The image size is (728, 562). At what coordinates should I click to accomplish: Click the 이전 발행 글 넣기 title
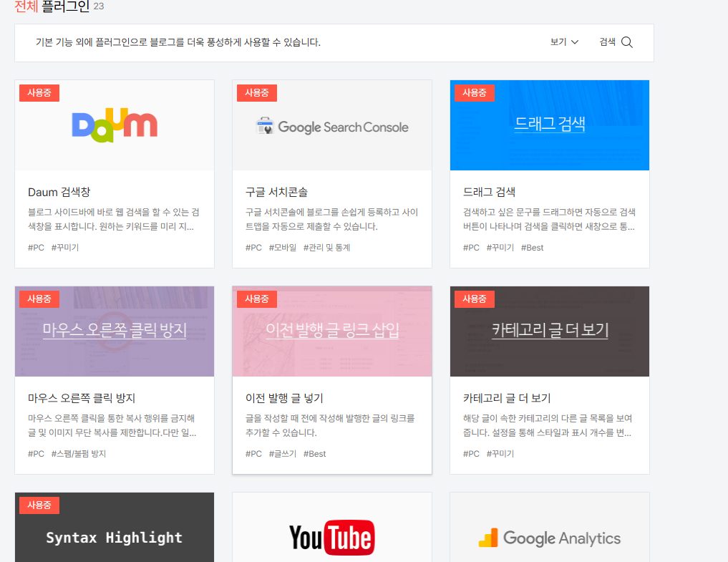click(284, 398)
